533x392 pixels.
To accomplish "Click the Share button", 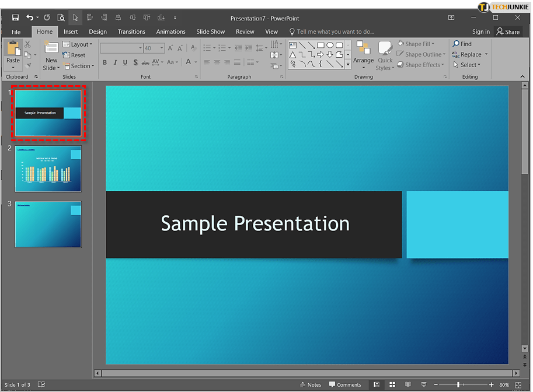I will point(508,32).
